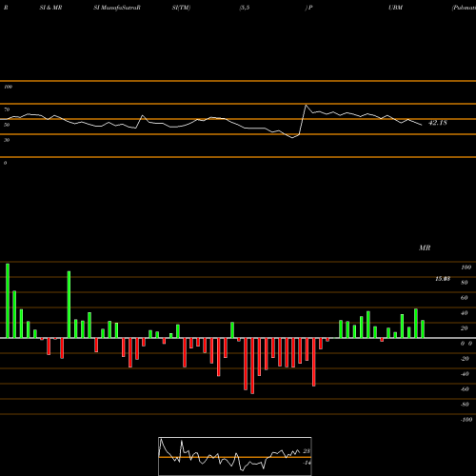The image size is (476, 476).
Task: Click the MR title above histogram
Action: (x=425, y=248)
